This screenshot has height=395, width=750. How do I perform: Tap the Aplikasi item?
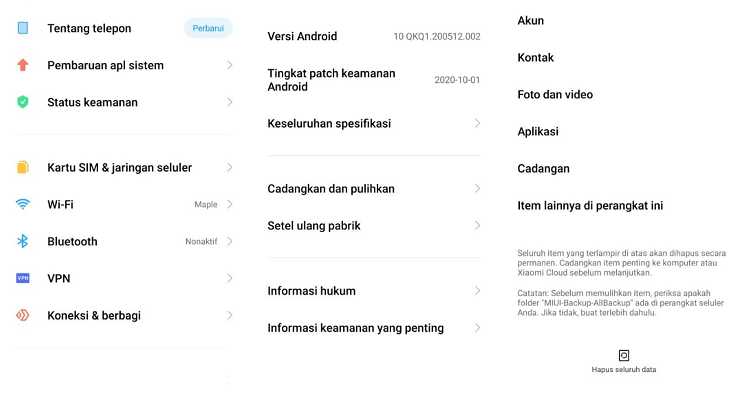pos(538,132)
